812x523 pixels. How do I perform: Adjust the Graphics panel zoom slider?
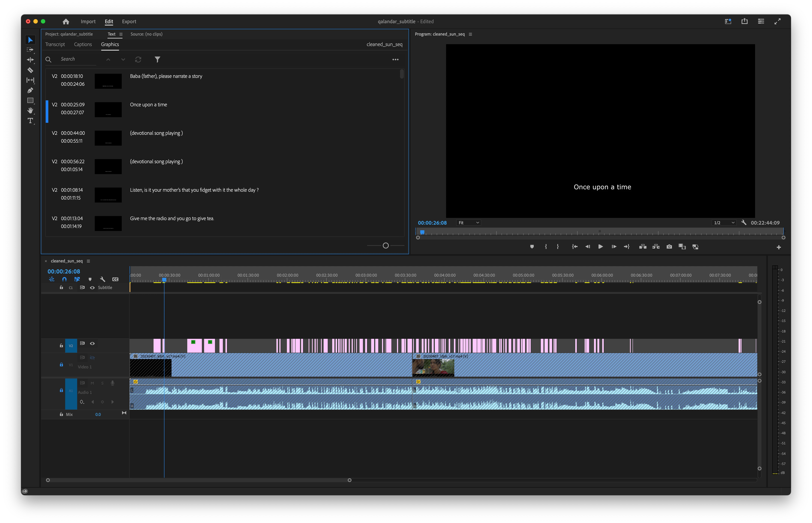385,246
